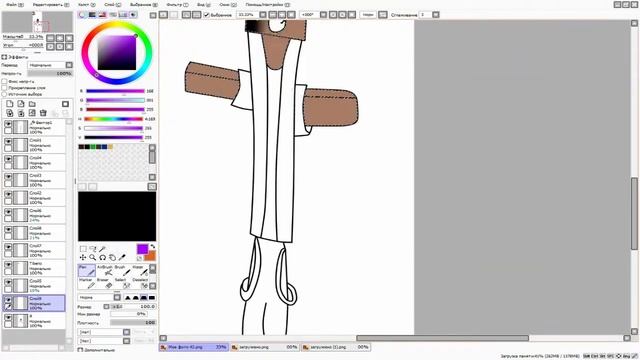Viewport: 640px width, 360px height.
Task: Open the Файл menu
Action: point(15,4)
